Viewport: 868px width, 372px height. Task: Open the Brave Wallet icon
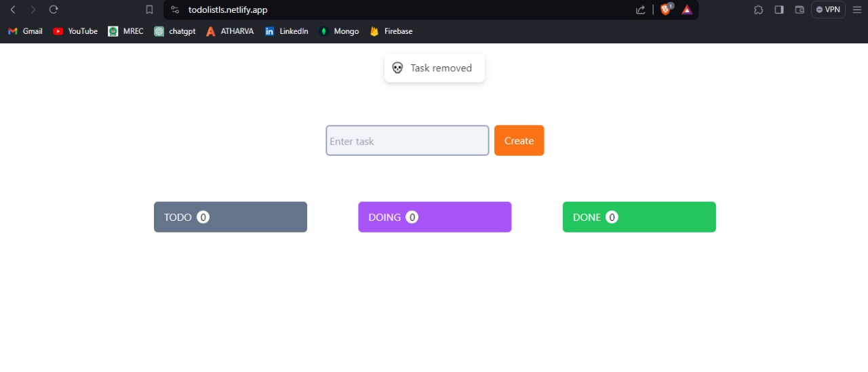tap(800, 9)
